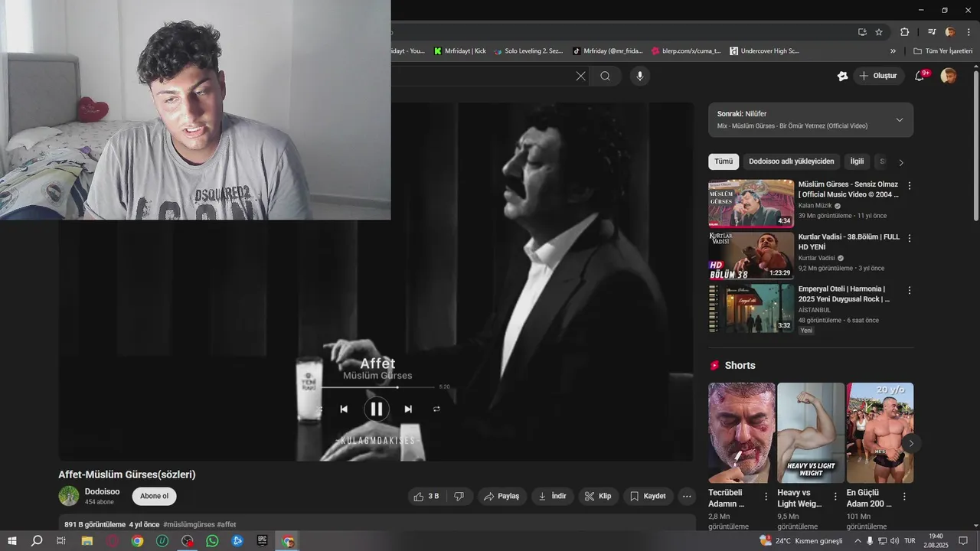Open the Dodoisoo channel name link
This screenshot has width=980, height=551.
pyautogui.click(x=102, y=491)
